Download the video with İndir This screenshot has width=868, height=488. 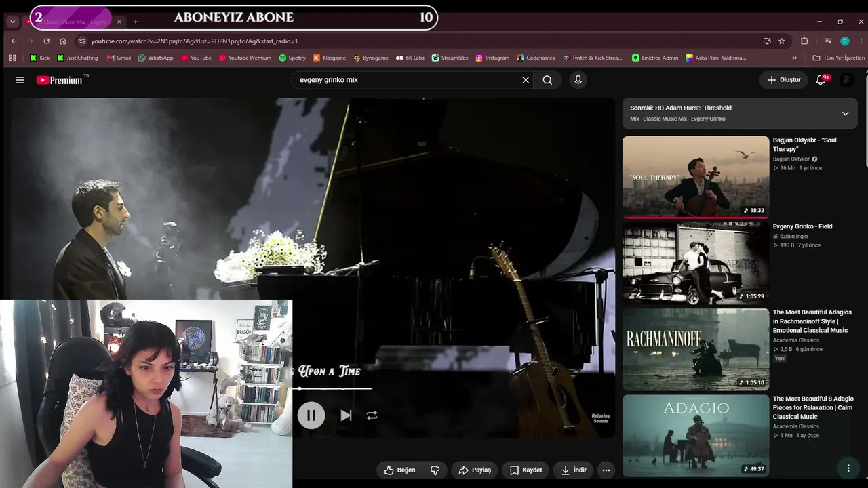point(574,470)
